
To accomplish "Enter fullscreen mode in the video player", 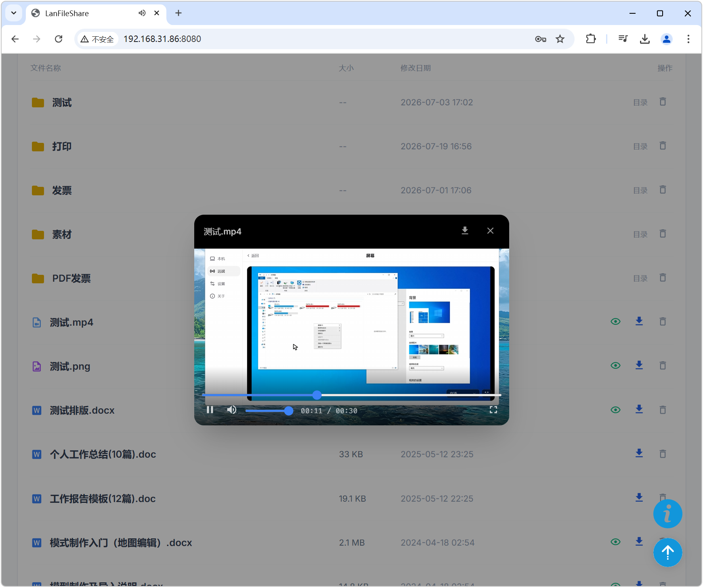I will [493, 410].
